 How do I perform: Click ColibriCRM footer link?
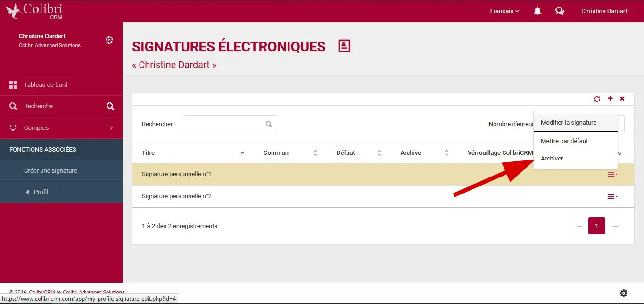pyautogui.click(x=42, y=292)
